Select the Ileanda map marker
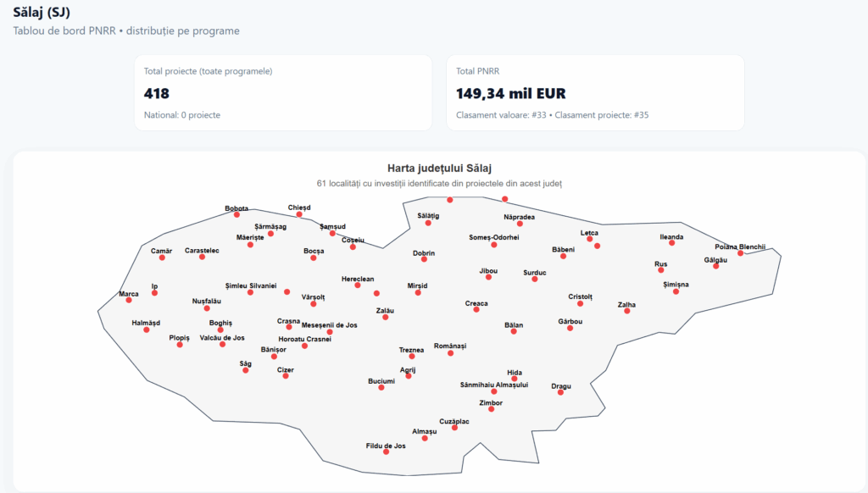 pyautogui.click(x=671, y=243)
